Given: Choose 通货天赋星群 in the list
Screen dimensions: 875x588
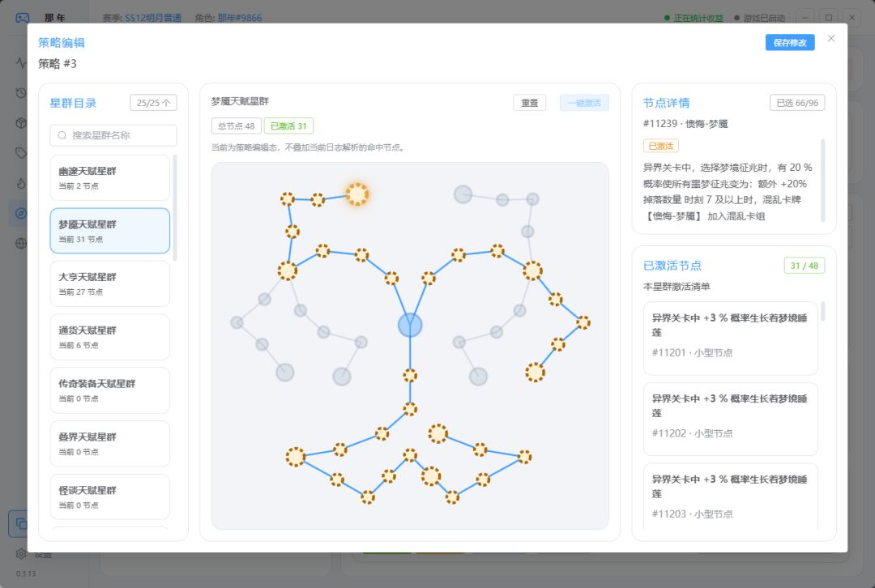Looking at the screenshot, I should tap(110, 337).
